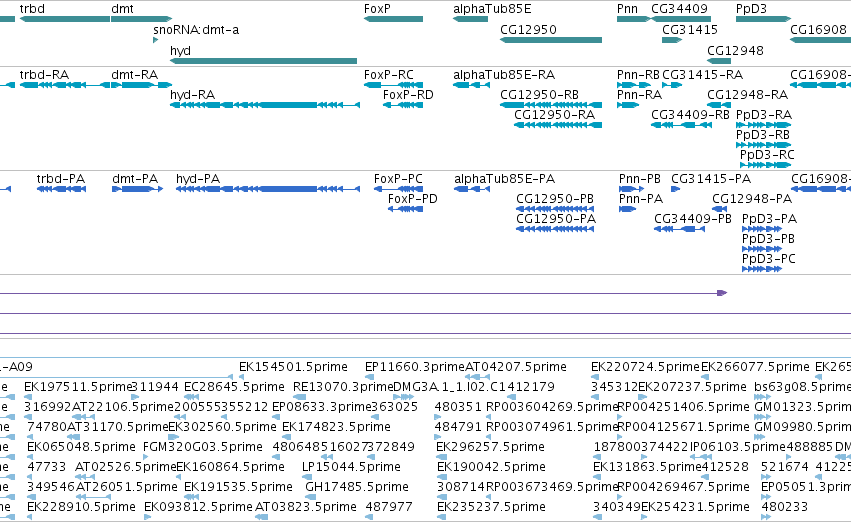Click the trbd-RA transcript label
The width and height of the screenshot is (851, 522).
45,75
